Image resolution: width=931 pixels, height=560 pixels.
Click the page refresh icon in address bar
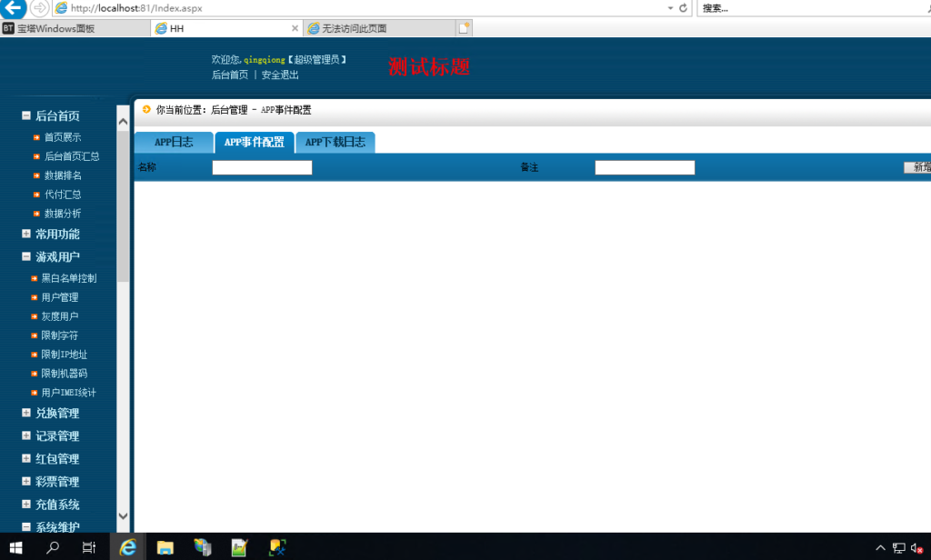[x=683, y=8]
